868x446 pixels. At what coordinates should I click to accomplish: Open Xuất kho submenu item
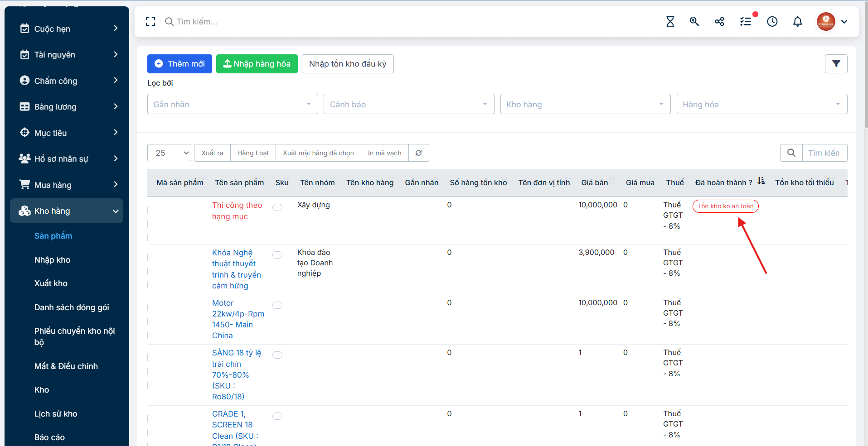point(51,283)
